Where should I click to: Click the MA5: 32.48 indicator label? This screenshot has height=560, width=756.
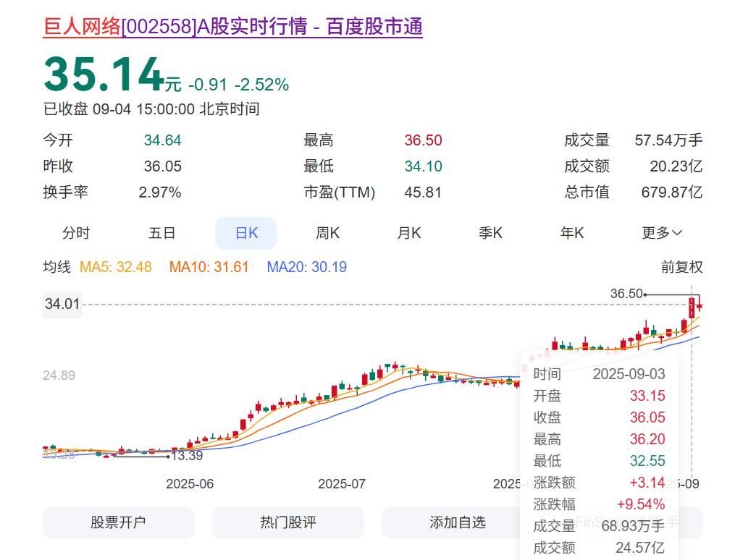pos(116,267)
